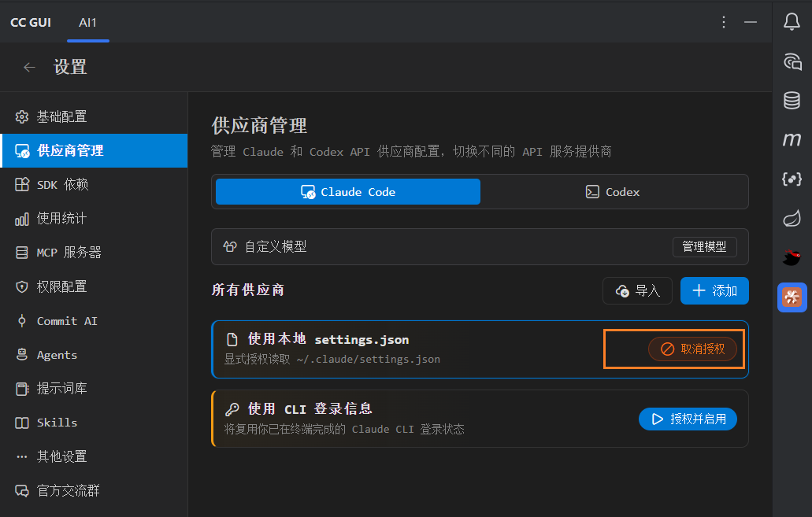Click the notification bell icon in right sidebar
Image resolution: width=812 pixels, height=517 pixels.
click(792, 22)
